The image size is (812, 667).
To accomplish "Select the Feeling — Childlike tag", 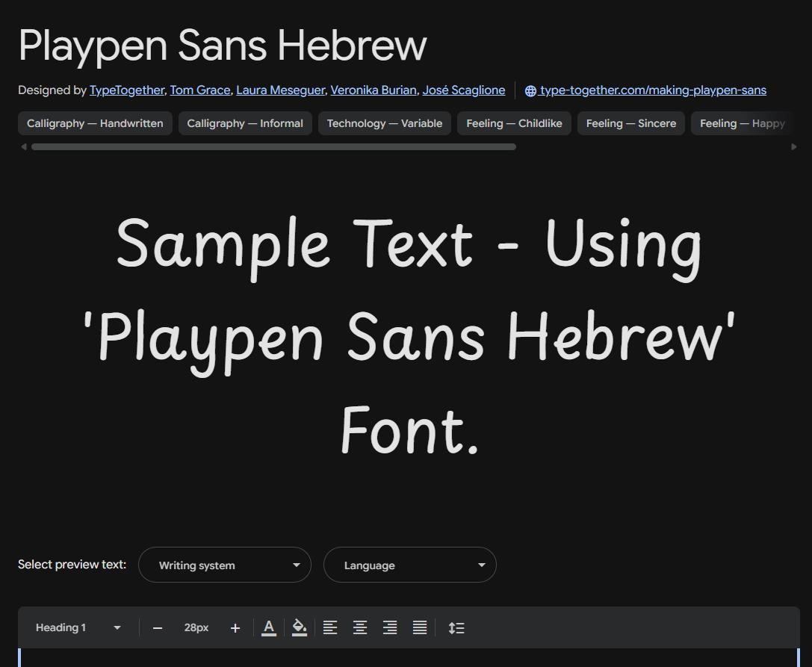I will pos(514,123).
